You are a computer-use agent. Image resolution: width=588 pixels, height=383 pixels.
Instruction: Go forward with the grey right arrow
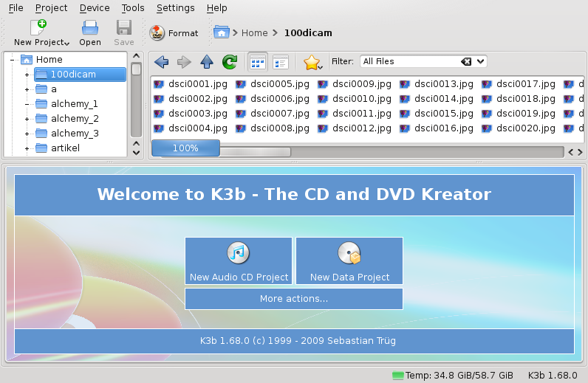pos(184,62)
